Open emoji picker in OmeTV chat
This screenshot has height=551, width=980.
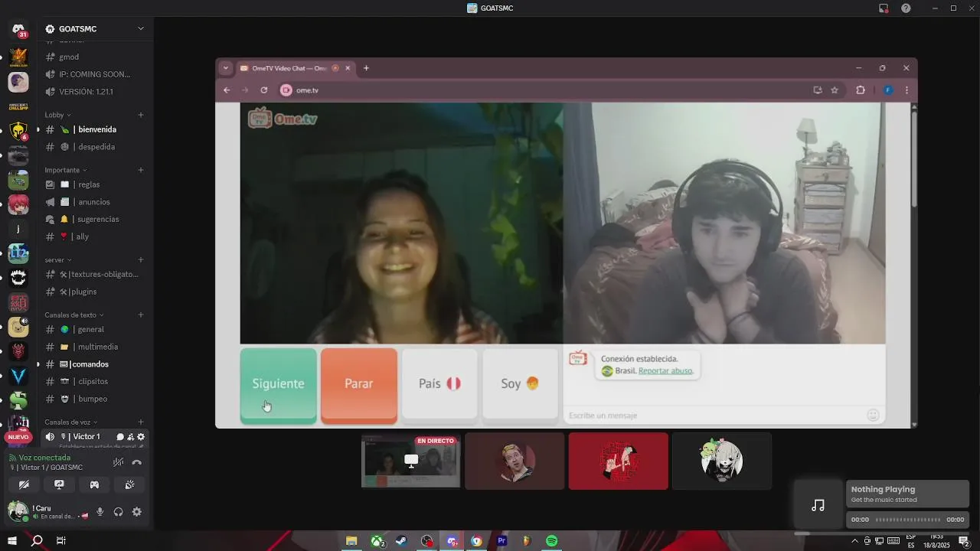coord(873,415)
